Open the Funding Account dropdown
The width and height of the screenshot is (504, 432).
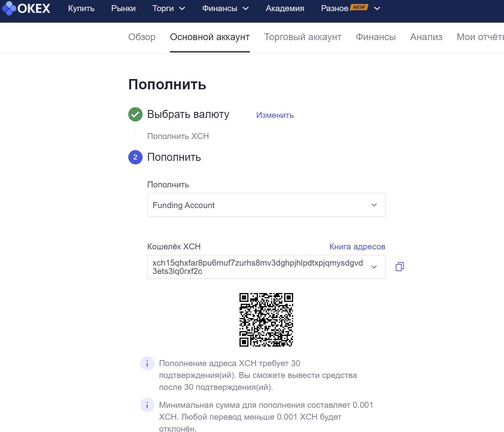tap(266, 205)
